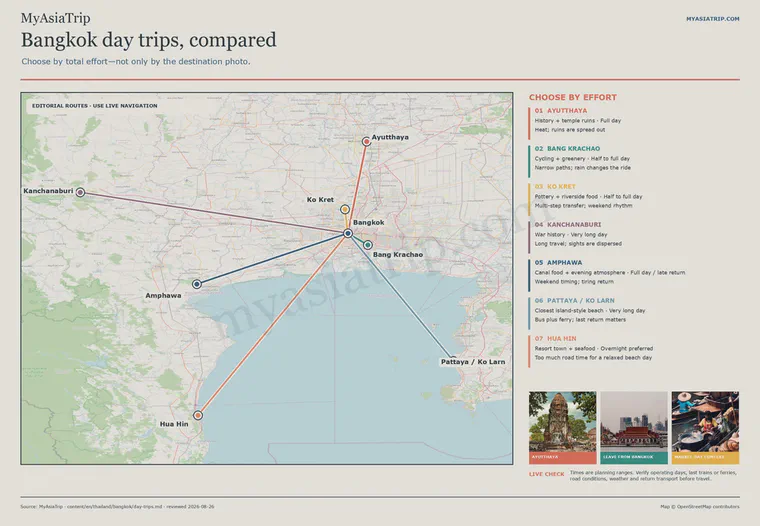Viewport: 760px width, 526px height.
Task: Click 'Narrow paths; rain changes the ride'
Action: coord(583,168)
